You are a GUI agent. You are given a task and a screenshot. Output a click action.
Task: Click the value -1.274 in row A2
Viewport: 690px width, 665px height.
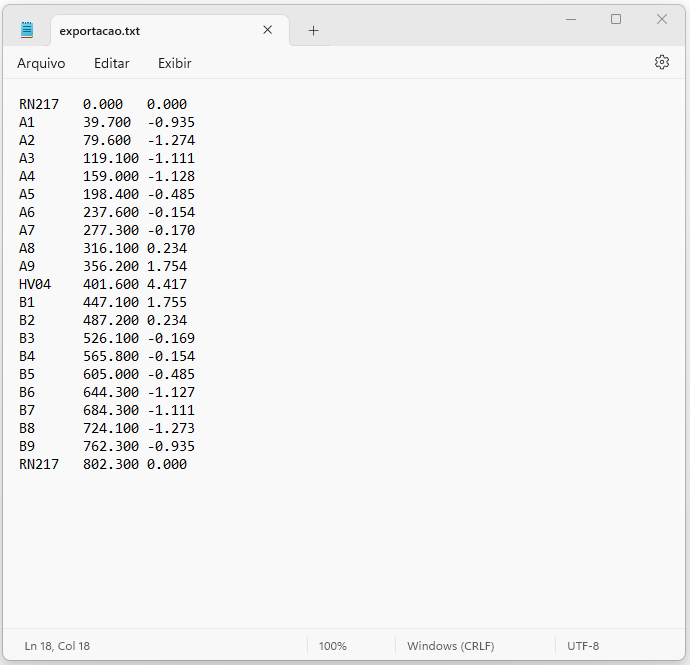click(x=171, y=140)
